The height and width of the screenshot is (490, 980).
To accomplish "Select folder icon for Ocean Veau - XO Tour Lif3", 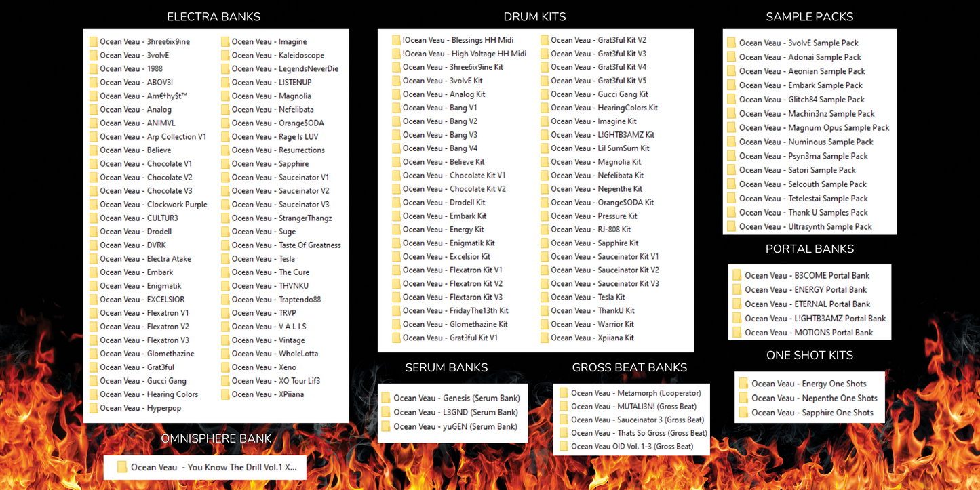I will 225,381.
